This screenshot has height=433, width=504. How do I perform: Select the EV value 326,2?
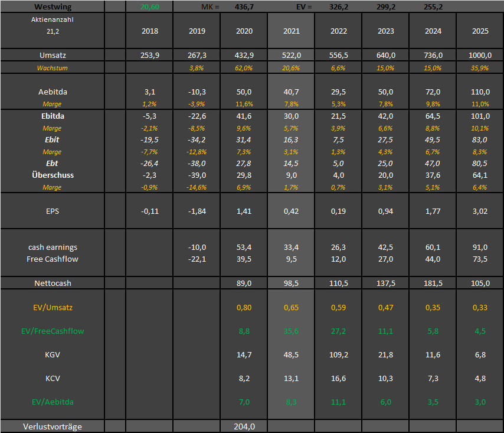click(339, 6)
